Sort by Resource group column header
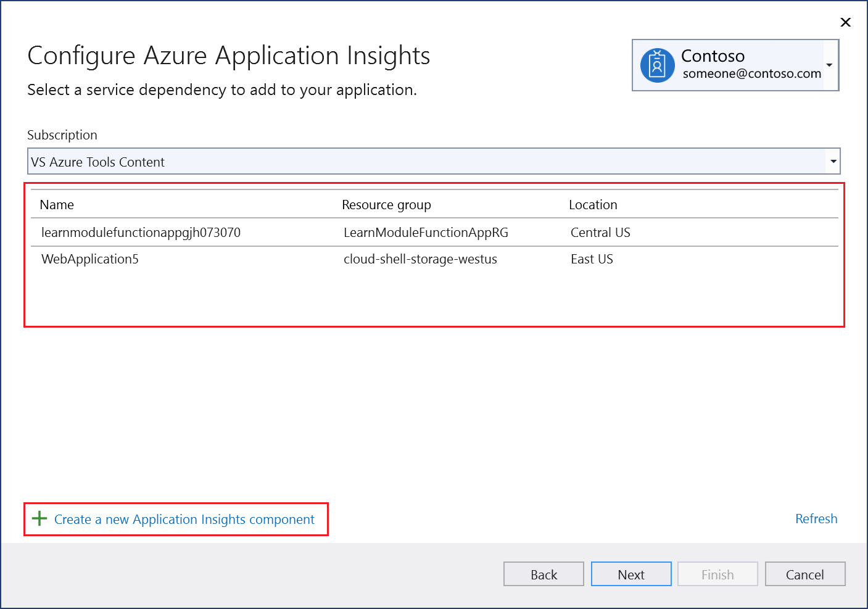 point(386,205)
